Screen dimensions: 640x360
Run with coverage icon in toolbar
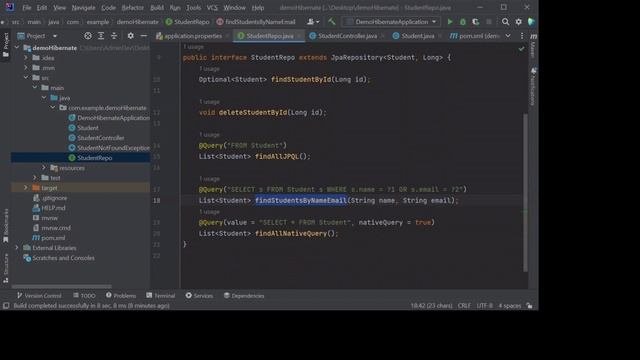pyautogui.click(x=476, y=22)
